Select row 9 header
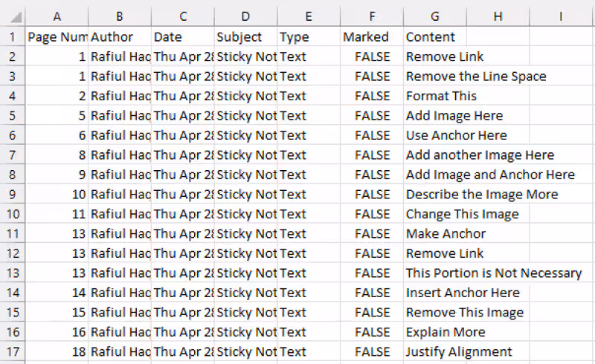The image size is (595, 364). [12, 195]
